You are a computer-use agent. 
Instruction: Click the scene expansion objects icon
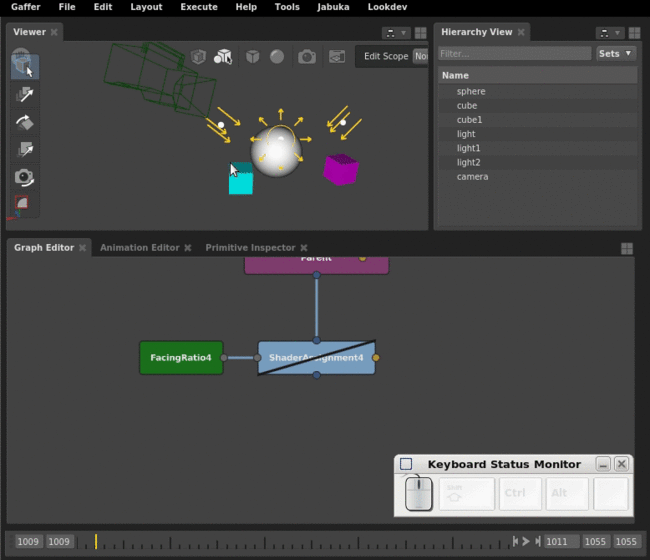[223, 56]
